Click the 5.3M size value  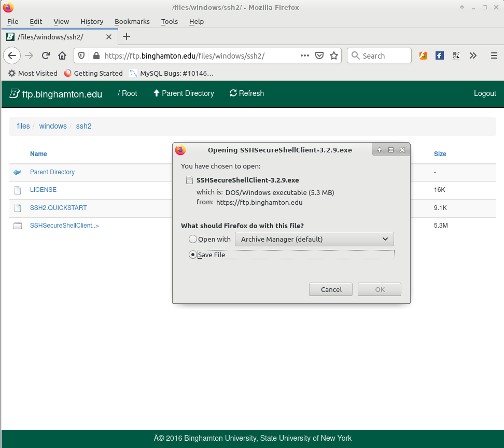point(440,226)
